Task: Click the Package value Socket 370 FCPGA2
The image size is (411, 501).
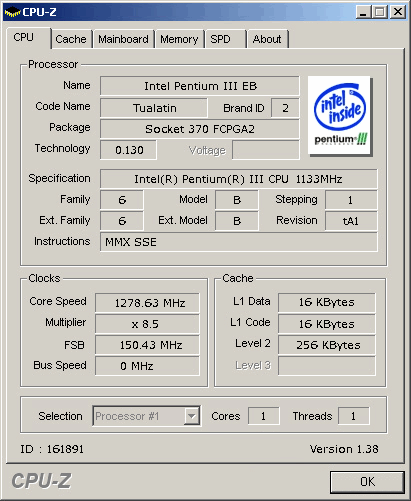Action: 200,129
